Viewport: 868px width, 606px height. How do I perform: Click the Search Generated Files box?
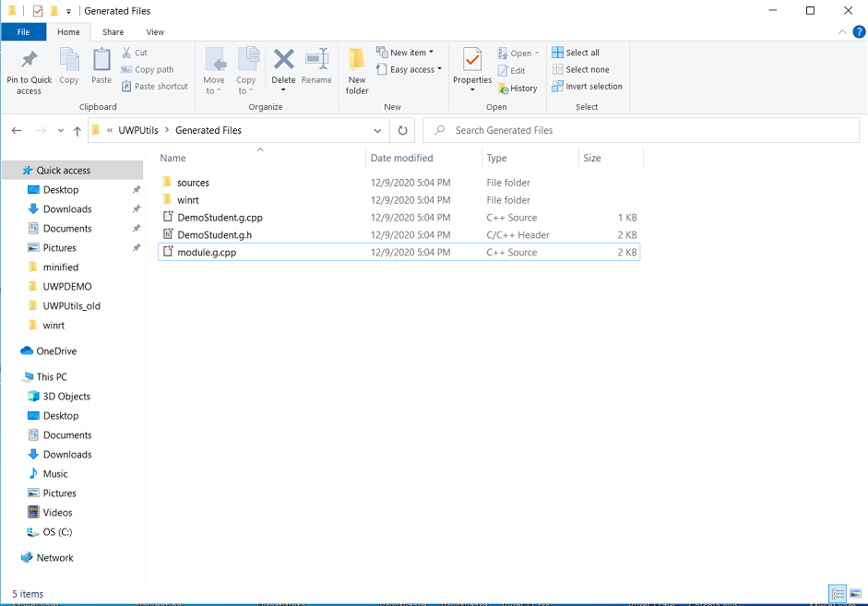[641, 131]
